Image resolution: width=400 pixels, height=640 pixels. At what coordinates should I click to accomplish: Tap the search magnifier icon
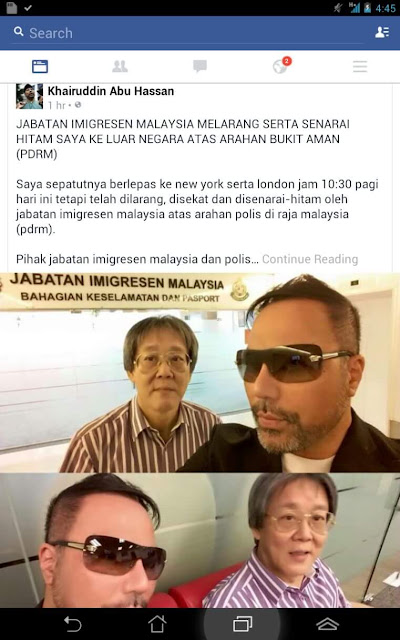point(18,32)
